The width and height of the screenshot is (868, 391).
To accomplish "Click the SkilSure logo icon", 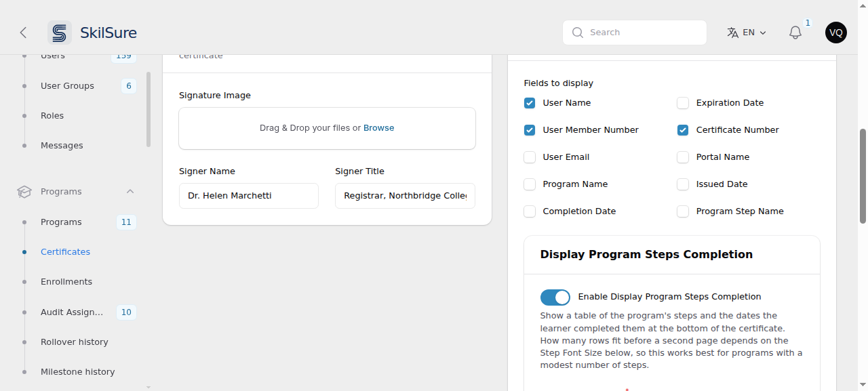I will pyautogui.click(x=60, y=33).
